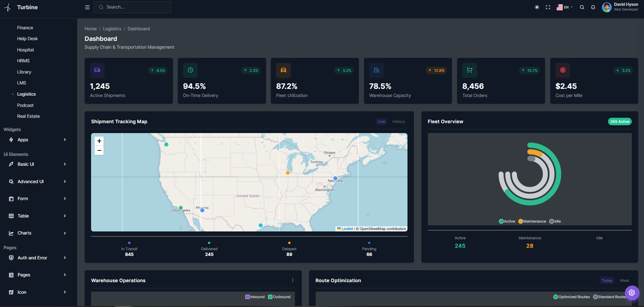
Task: Open the EN language dropdown
Action: pos(565,7)
